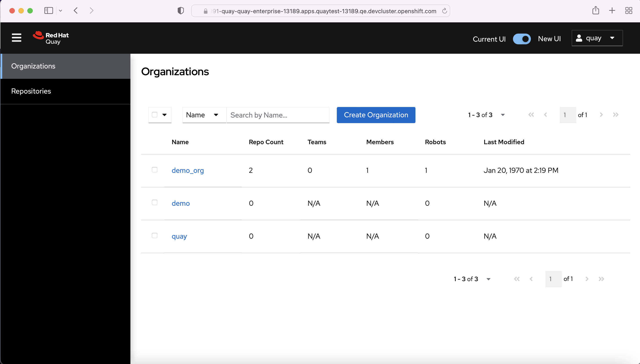
Task: Click the Red Hat Quay logo
Action: point(51,38)
